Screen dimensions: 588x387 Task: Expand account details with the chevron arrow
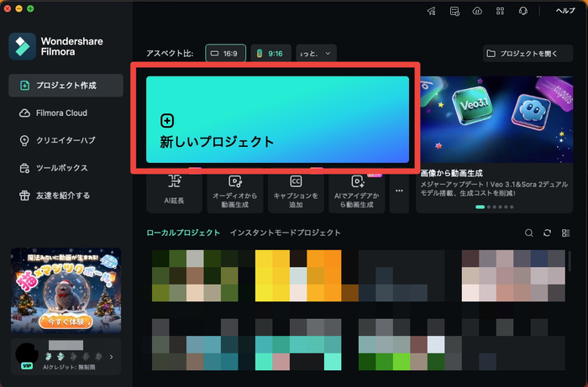112,357
